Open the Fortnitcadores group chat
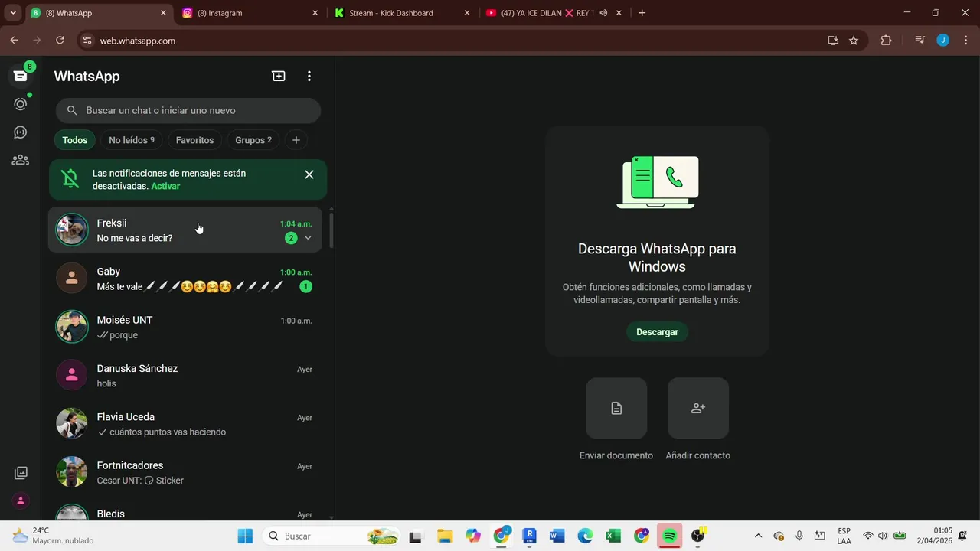The height and width of the screenshot is (551, 980). coord(185,472)
